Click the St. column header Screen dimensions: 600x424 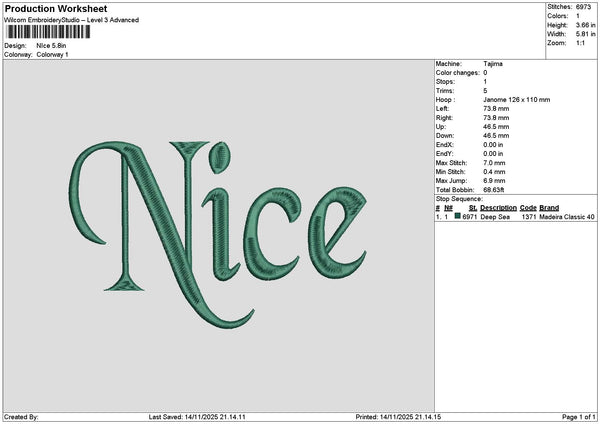click(473, 208)
